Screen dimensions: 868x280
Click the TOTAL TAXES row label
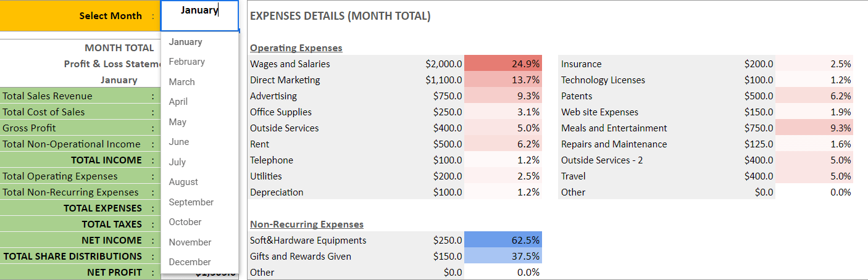(112, 224)
